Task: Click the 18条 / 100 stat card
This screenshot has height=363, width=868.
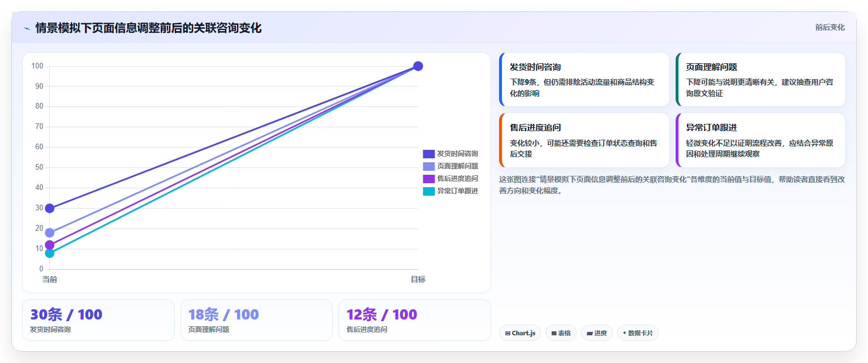Action: (256, 320)
